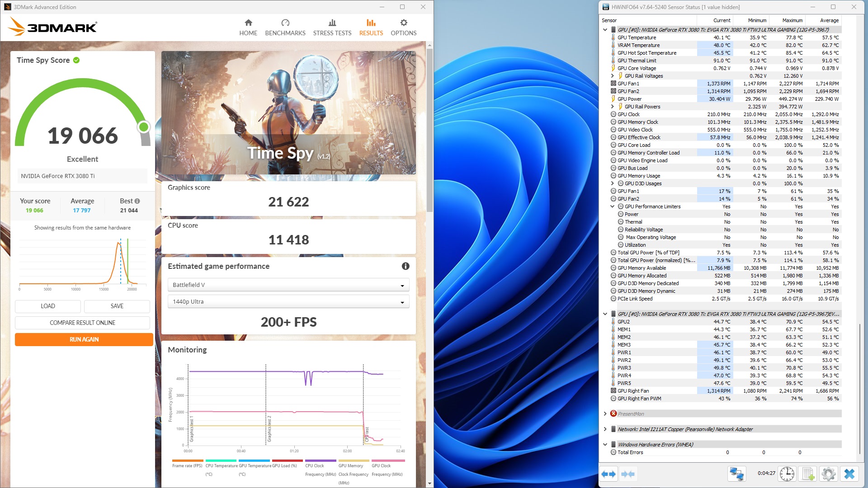Open the Battlefield V game dropdown
The image size is (868, 488).
coord(288,285)
